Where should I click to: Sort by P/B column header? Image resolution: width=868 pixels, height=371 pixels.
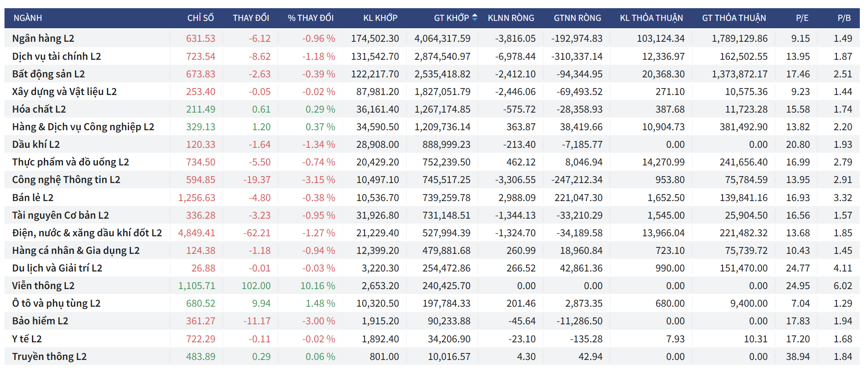coord(844,18)
